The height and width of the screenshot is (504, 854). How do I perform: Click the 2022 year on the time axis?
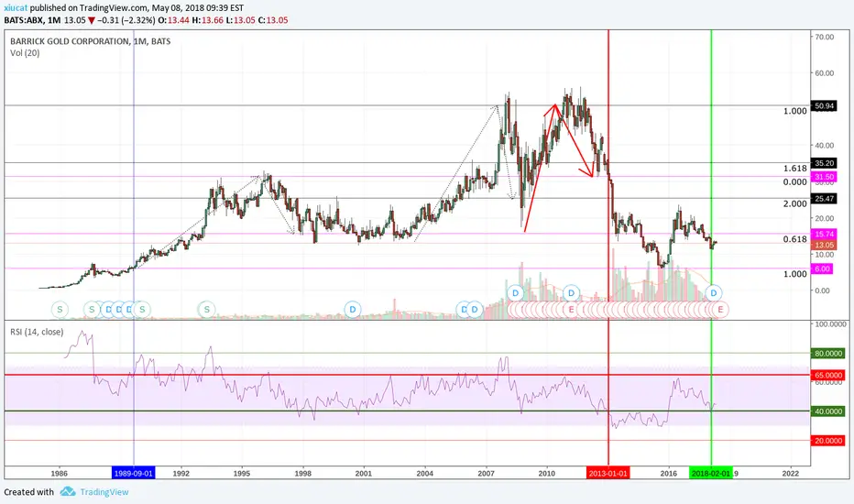790,473
